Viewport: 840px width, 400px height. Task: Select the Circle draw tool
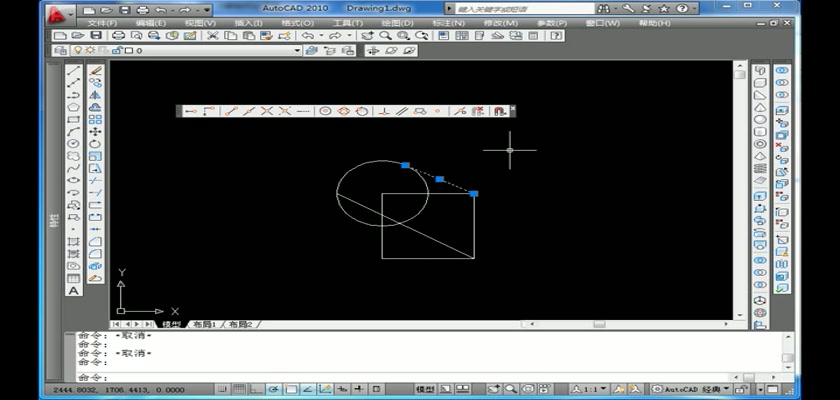(x=73, y=144)
